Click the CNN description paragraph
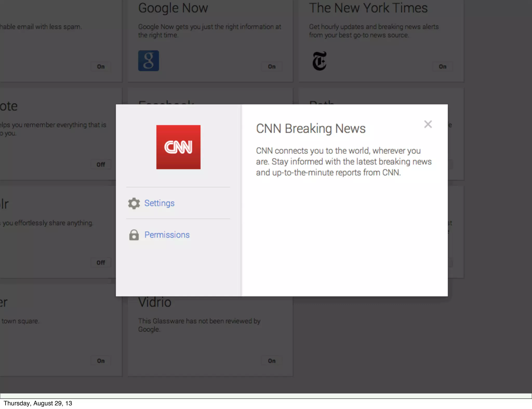Screen dimensions: 532x409 343,161
